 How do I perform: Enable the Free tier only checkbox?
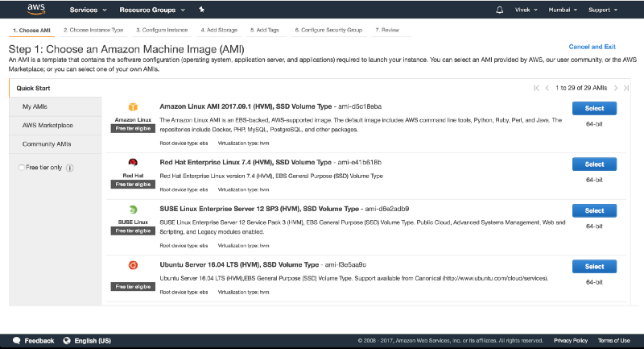22,168
